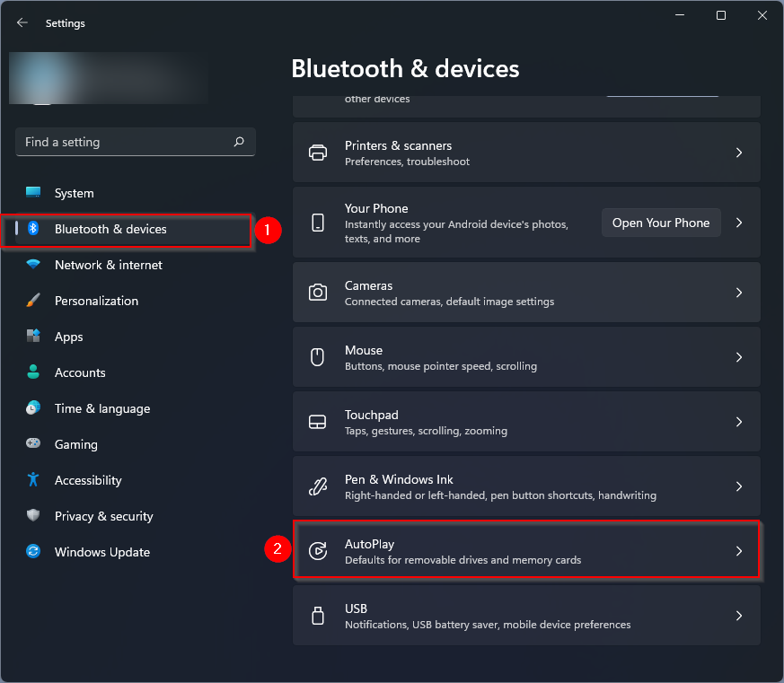The height and width of the screenshot is (683, 784).
Task: Click the System monitor icon
Action: [x=33, y=192]
